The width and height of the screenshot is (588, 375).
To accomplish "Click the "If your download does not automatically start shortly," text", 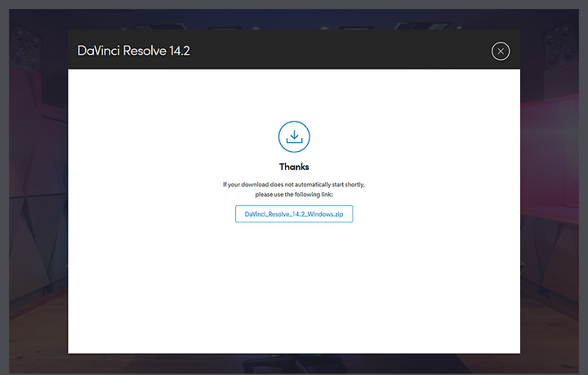I will [x=294, y=185].
